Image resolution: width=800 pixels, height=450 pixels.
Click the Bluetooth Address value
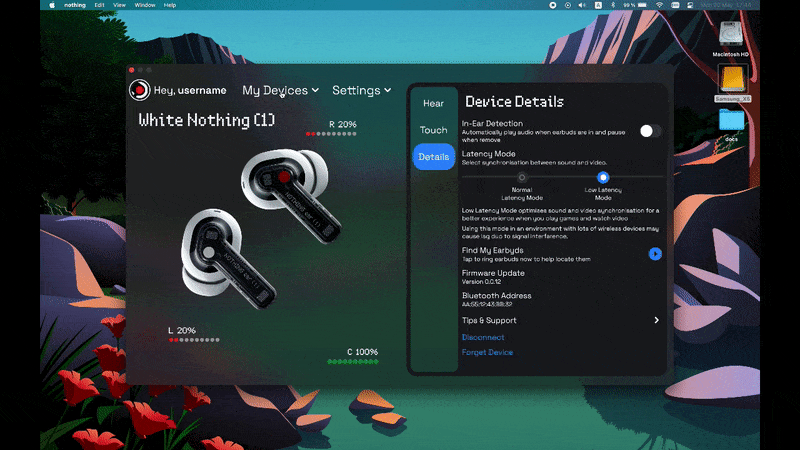[487, 304]
